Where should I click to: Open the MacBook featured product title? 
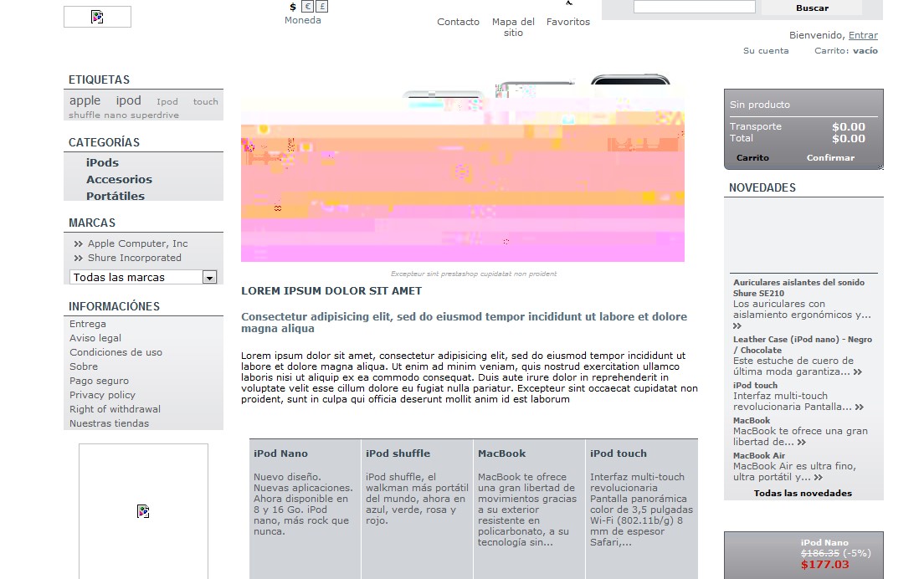coord(502,453)
